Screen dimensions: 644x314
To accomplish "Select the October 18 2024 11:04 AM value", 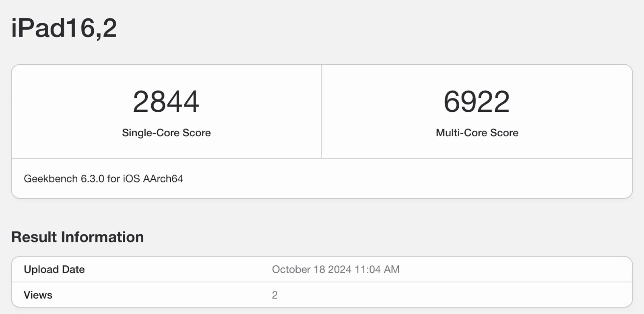I will coord(336,269).
